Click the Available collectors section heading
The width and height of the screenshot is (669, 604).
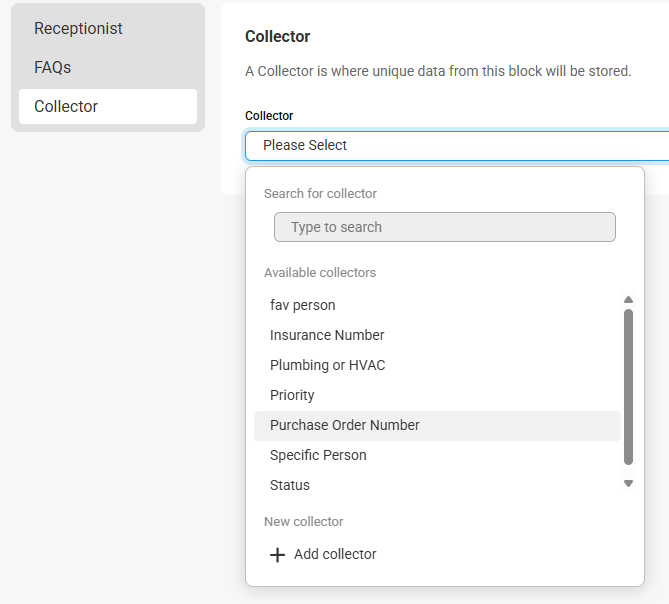click(x=320, y=273)
